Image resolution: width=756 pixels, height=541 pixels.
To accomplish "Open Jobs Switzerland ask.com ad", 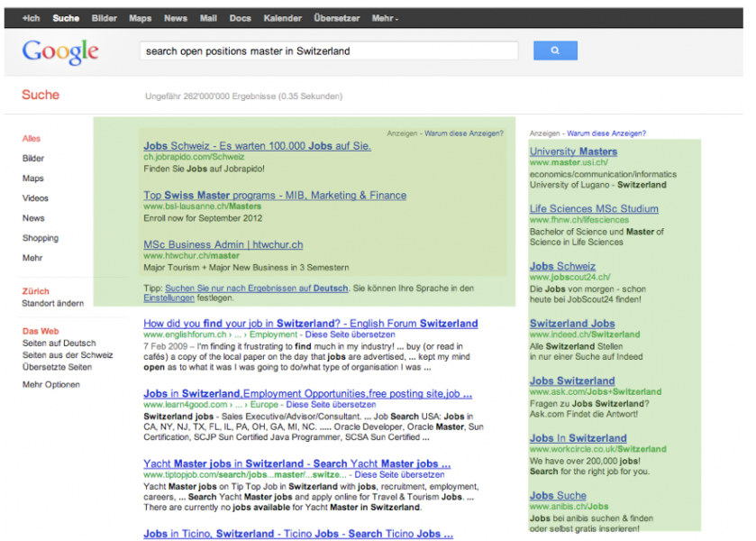I will point(572,381).
